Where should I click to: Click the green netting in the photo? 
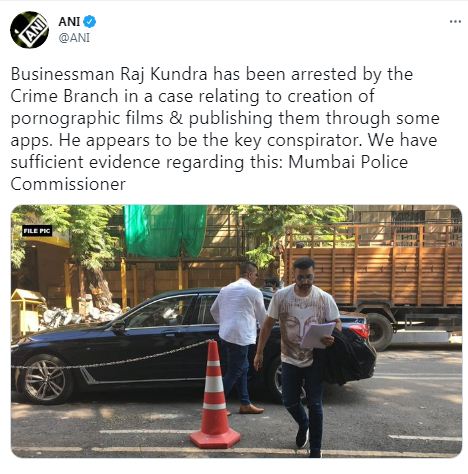(x=165, y=231)
